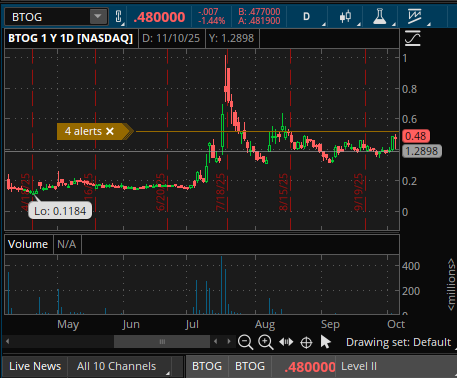Click the <millions> volume axis label
The width and height of the screenshot is (457, 378).
tap(451, 285)
